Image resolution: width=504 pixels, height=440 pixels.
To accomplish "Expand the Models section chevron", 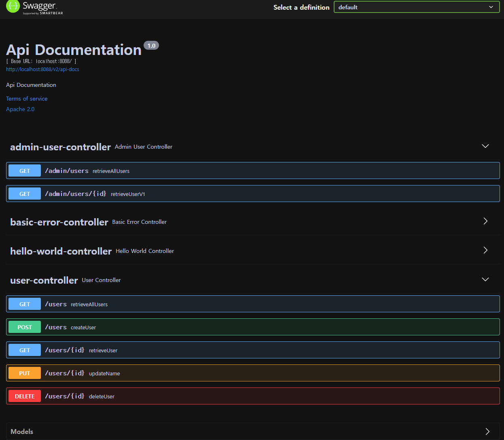I will coord(487,432).
